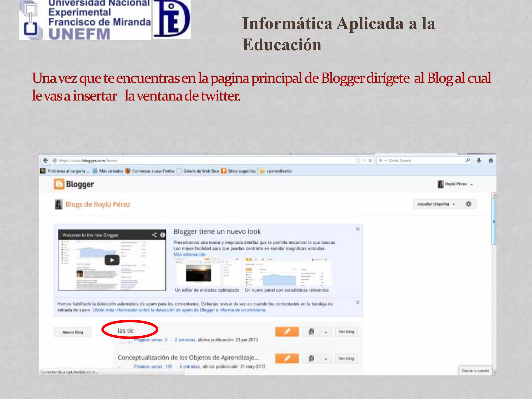Click the blogger.com/home address field
This screenshot has width=532, height=399.
coord(203,161)
